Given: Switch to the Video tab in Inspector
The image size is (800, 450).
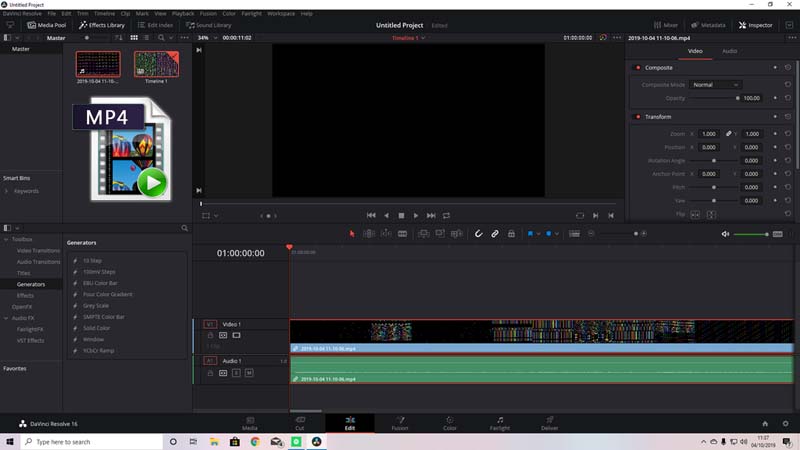Looking at the screenshot, I should click(x=695, y=51).
